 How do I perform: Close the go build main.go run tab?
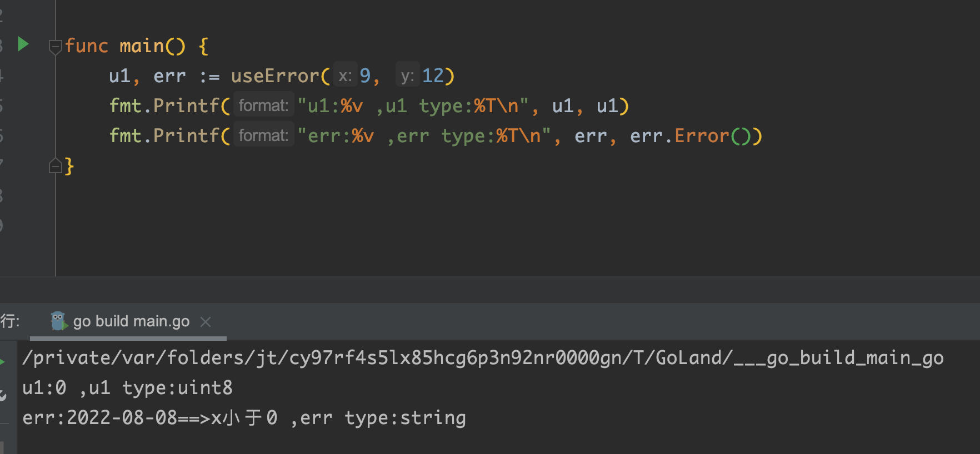[206, 321]
